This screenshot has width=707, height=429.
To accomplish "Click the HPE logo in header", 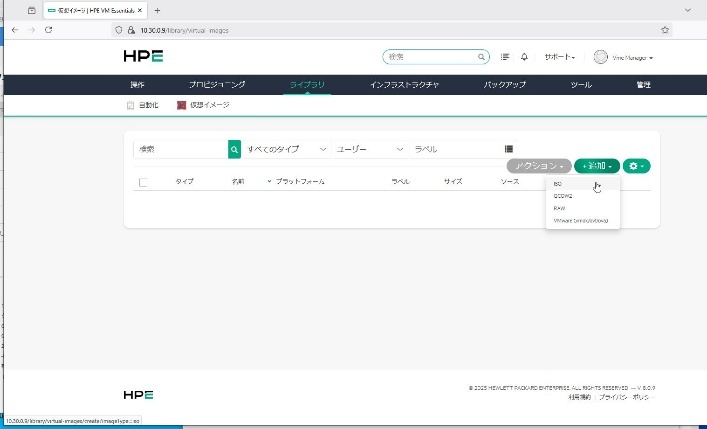I will tap(143, 57).
